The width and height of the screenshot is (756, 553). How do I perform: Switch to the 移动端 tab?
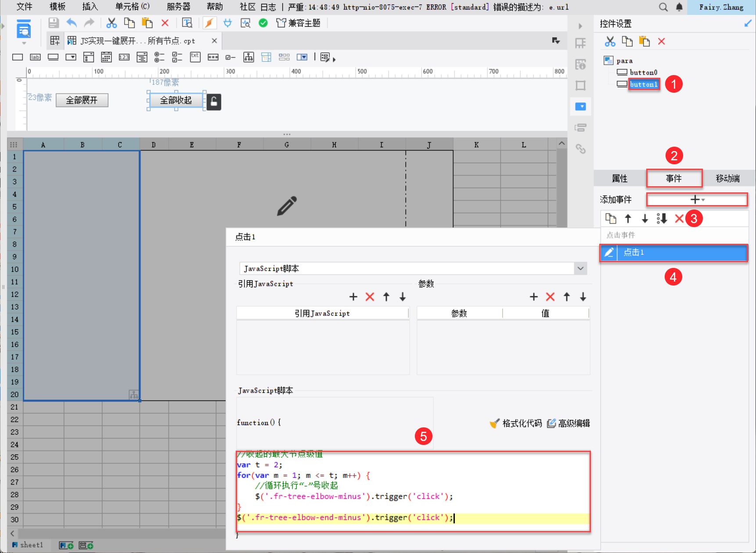coord(728,178)
